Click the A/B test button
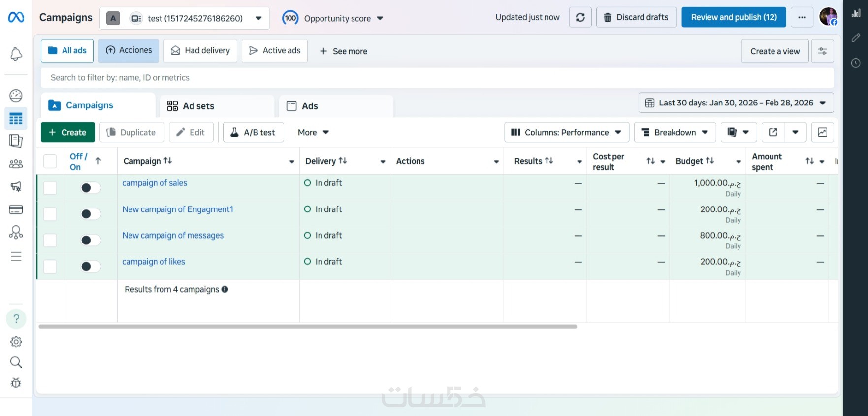Image resolution: width=868 pixels, height=416 pixels. 254,132
